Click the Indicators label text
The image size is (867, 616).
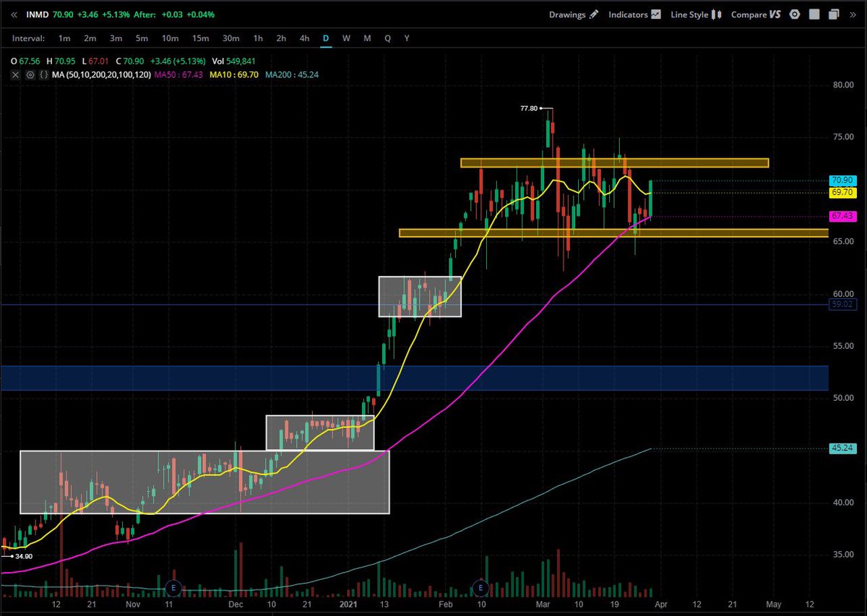628,14
